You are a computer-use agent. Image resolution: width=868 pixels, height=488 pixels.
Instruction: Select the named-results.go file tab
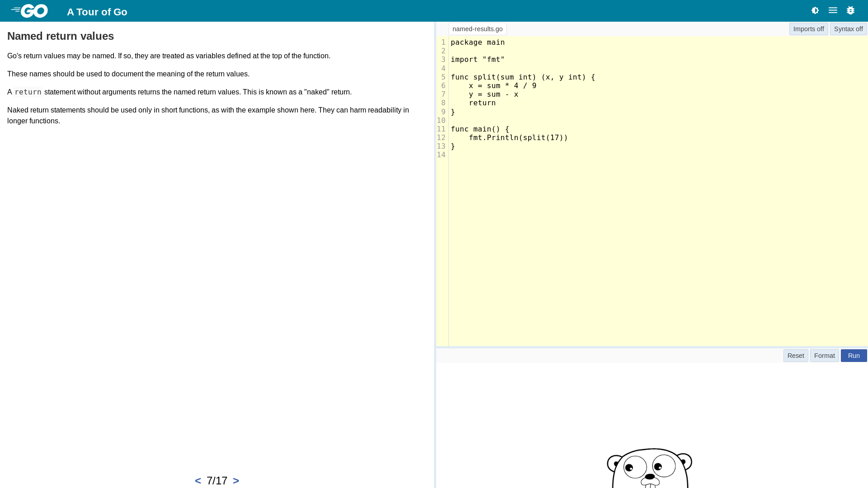pyautogui.click(x=477, y=29)
